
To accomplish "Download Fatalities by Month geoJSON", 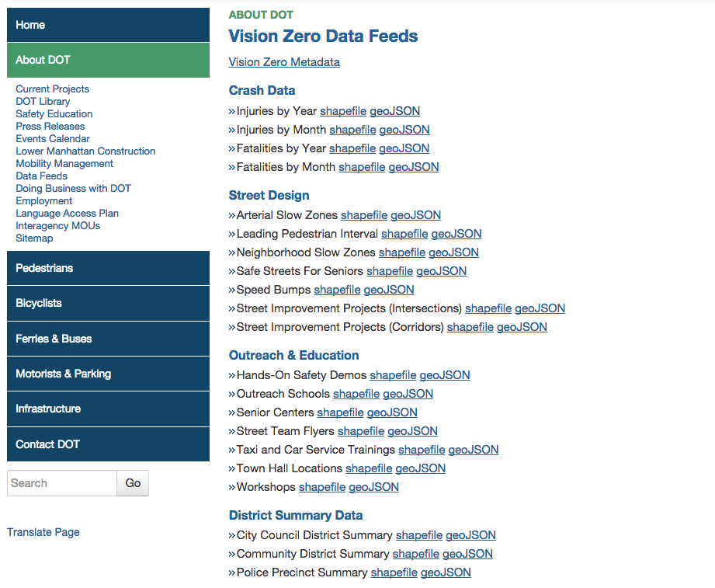I will 414,167.
